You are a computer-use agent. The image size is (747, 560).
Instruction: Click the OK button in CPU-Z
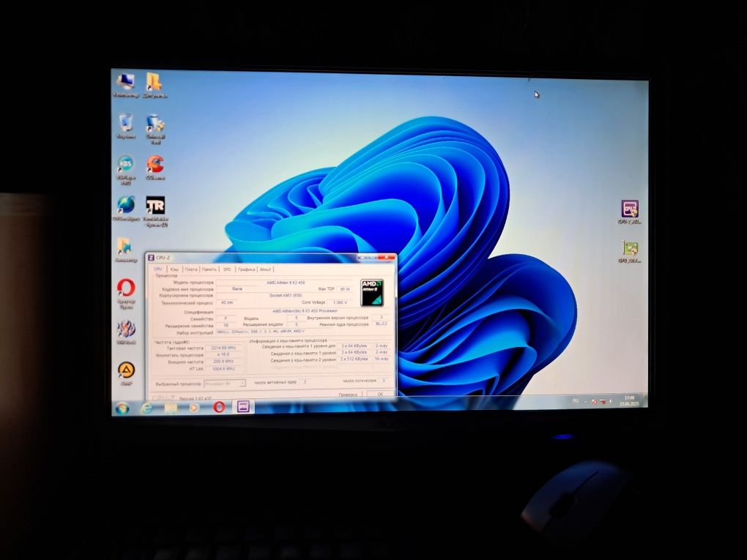tap(379, 394)
